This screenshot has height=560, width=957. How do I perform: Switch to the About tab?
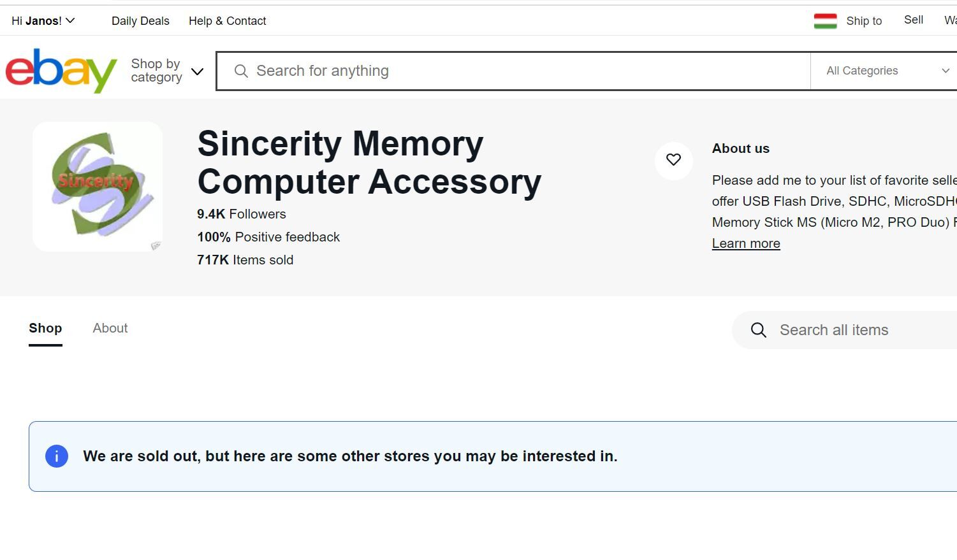tap(110, 328)
